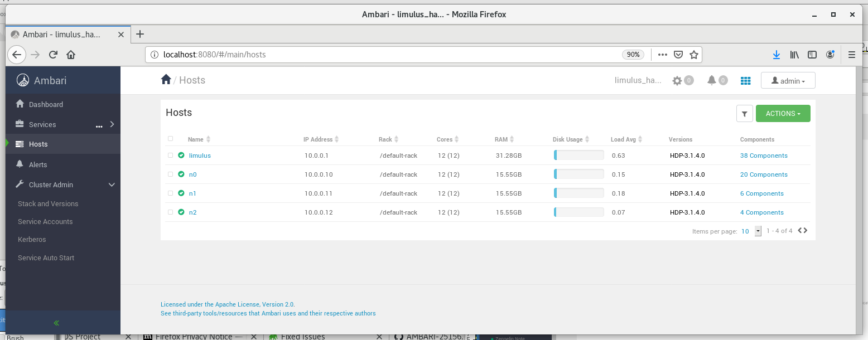Toggle the select-all hosts header checkbox
The width and height of the screenshot is (868, 340).
171,139
